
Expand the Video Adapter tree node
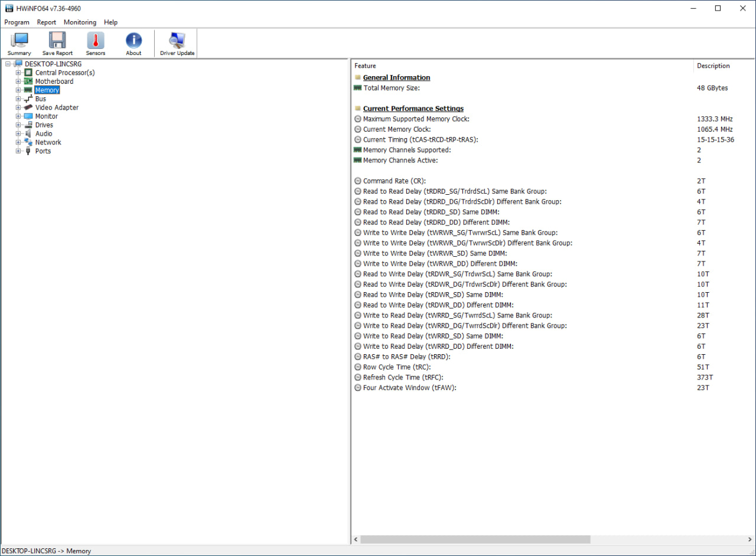click(x=18, y=107)
